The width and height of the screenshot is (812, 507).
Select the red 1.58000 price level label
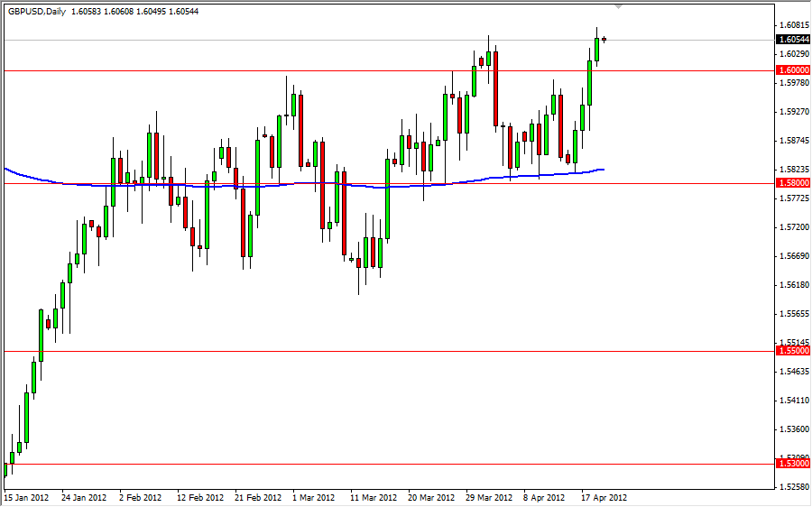(793, 183)
